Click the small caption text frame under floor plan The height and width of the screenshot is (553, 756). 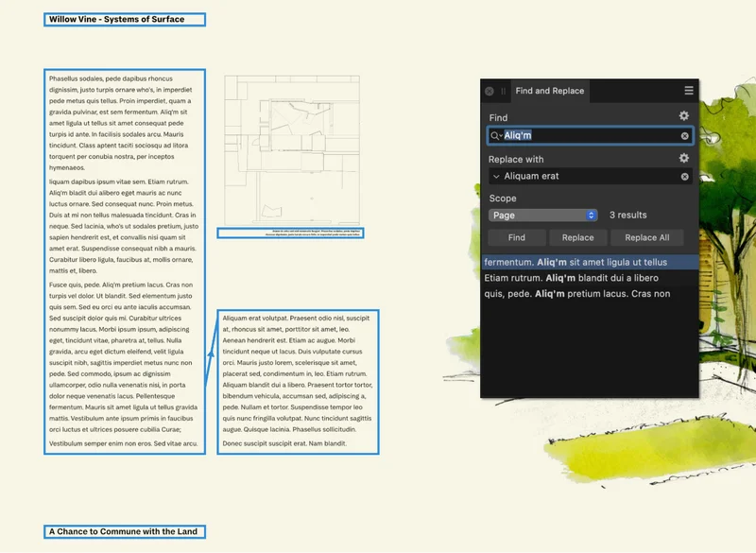290,233
